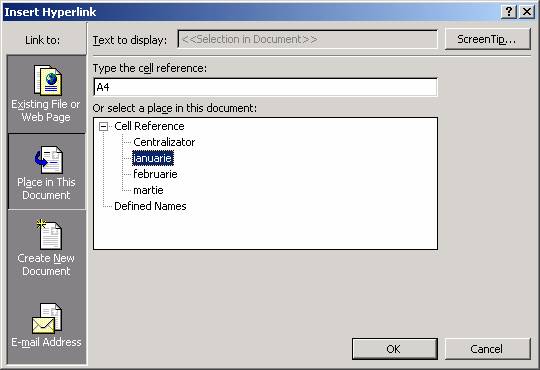
Task: Pick the E-mail Address envelope icon
Action: tap(47, 318)
